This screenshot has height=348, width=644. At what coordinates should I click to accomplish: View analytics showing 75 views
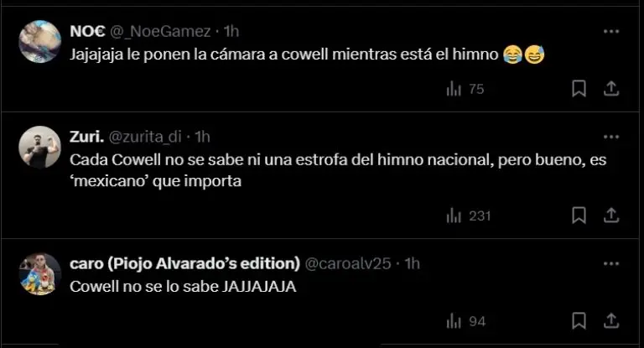(x=465, y=89)
